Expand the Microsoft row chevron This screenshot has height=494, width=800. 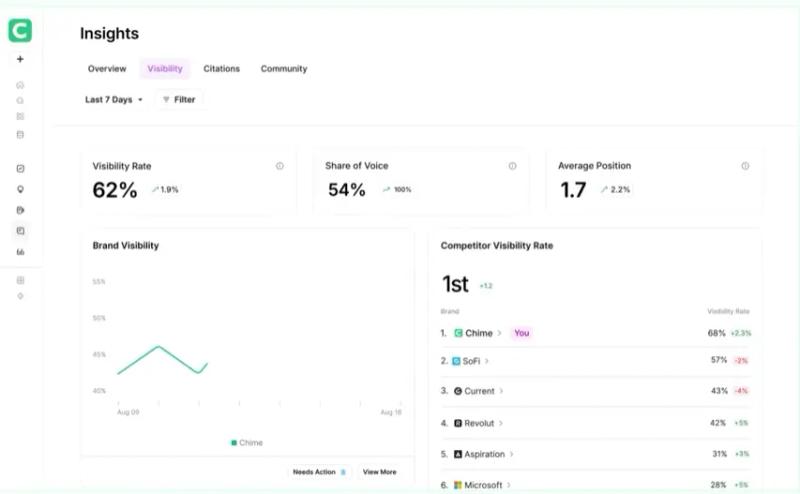tap(509, 485)
